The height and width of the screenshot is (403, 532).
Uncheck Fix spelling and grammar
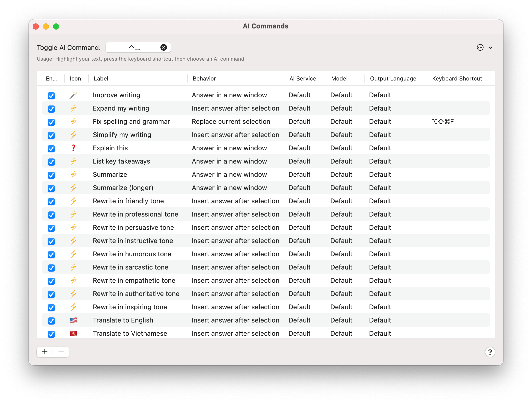tap(51, 122)
